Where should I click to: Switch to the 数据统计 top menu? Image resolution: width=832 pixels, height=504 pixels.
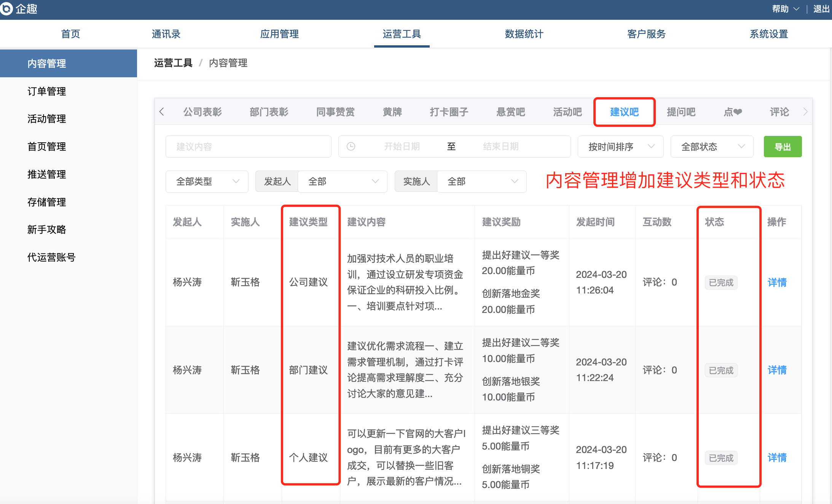tap(524, 34)
